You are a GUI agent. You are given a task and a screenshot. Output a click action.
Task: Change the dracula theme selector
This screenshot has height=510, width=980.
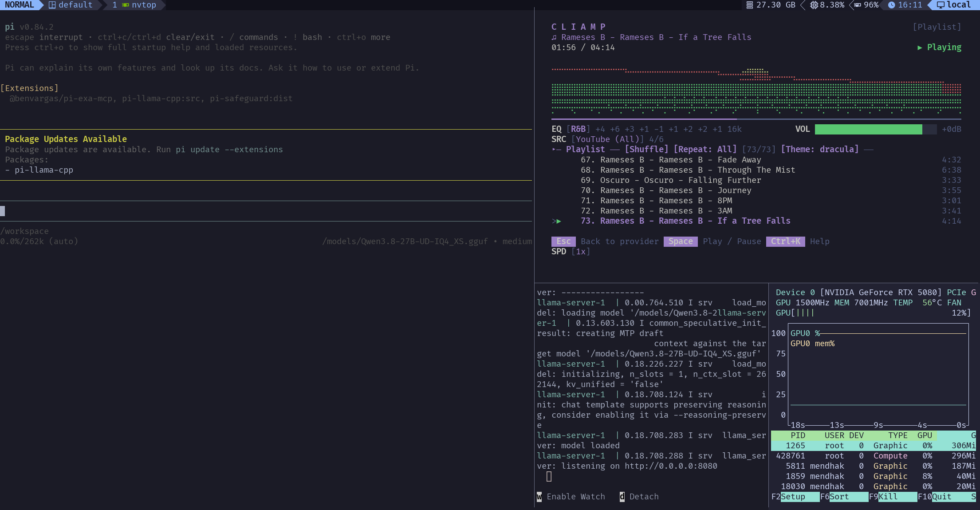pyautogui.click(x=819, y=150)
